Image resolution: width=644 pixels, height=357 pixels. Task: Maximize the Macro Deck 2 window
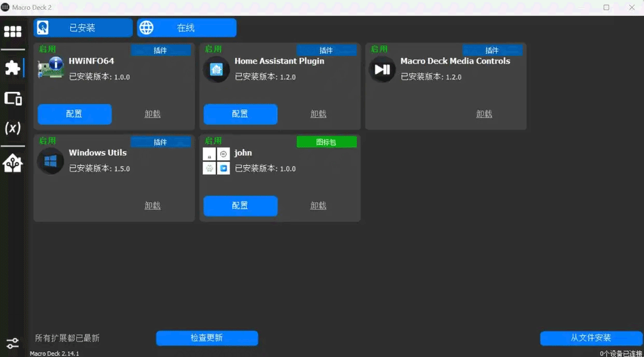point(606,8)
